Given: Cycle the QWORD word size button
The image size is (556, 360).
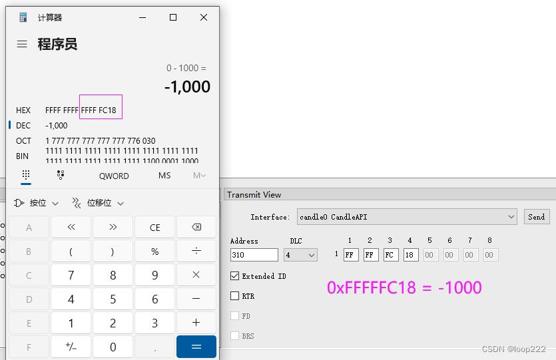Looking at the screenshot, I should pyautogui.click(x=114, y=176).
